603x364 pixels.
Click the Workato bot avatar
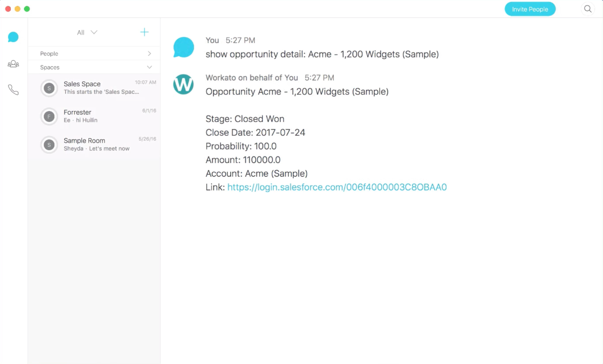[183, 84]
